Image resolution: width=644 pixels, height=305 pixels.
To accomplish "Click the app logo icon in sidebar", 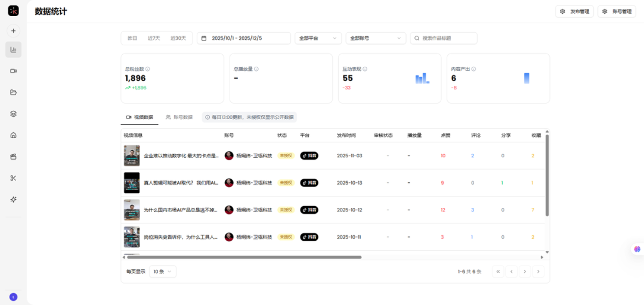I will [13, 11].
